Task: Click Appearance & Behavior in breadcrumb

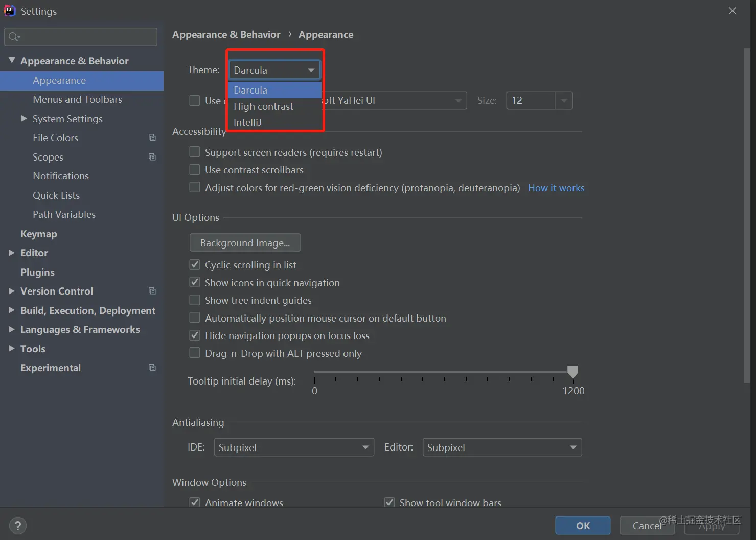Action: coord(226,34)
